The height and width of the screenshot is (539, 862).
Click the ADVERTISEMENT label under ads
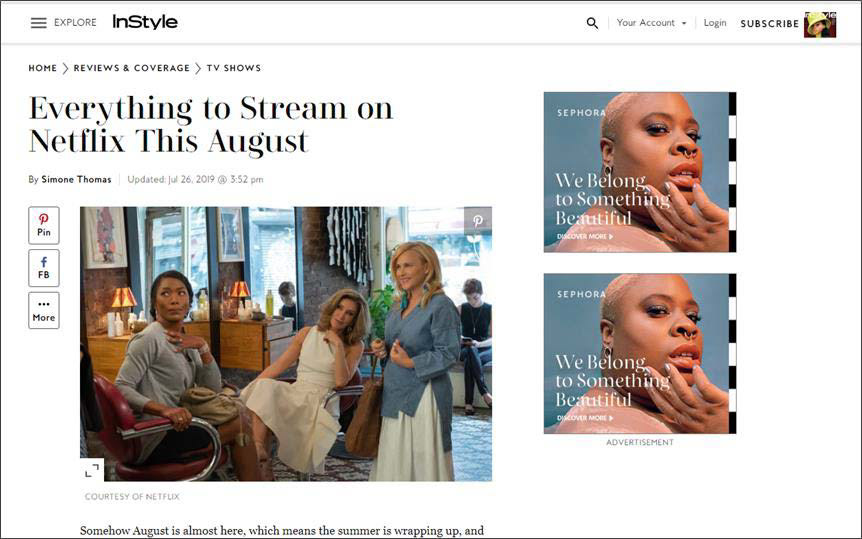click(x=640, y=442)
